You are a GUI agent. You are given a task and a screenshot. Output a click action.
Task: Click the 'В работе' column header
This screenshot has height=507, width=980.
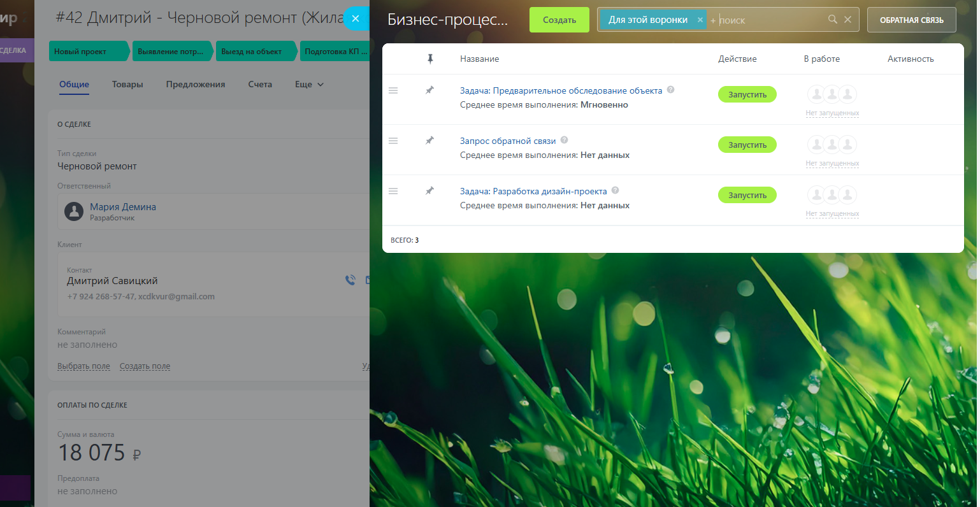point(821,59)
